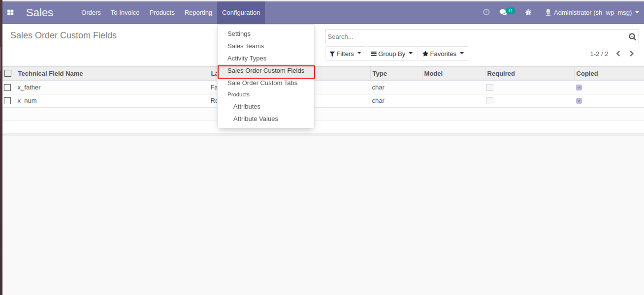Choose Attribute Values menu entry
The height and width of the screenshot is (295, 644).
pos(266,118)
